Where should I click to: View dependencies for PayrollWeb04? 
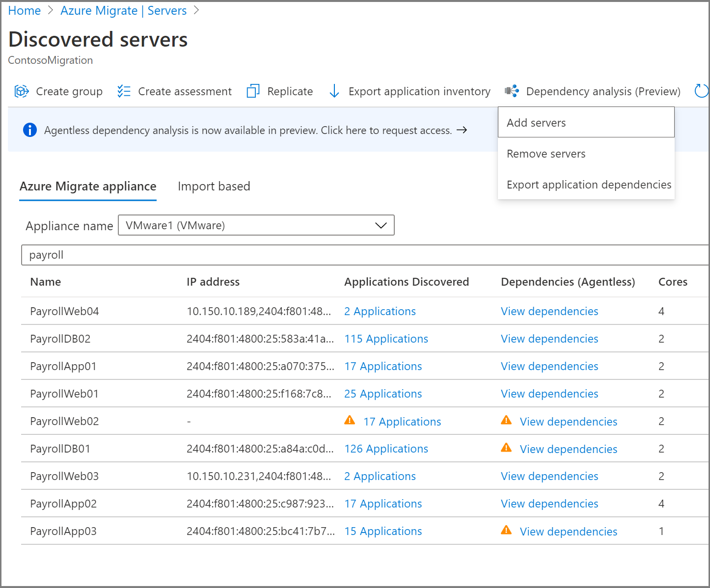pos(549,311)
